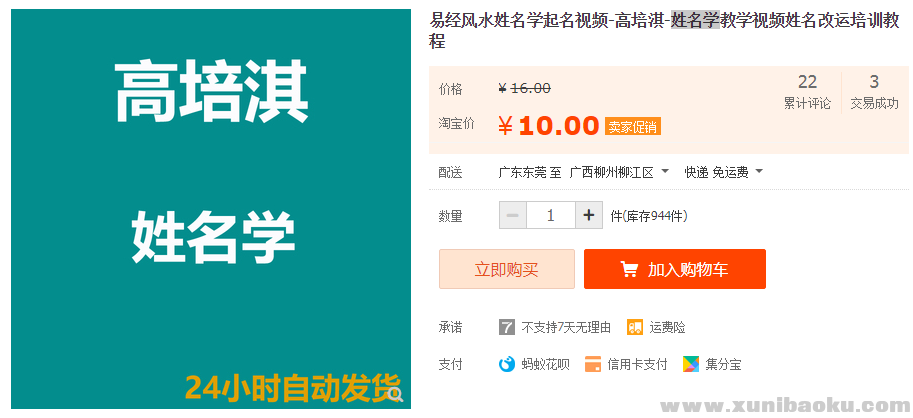Screen dimensions: 913x418
Task: Click the 不支持7天无理由 text
Action: 566,327
